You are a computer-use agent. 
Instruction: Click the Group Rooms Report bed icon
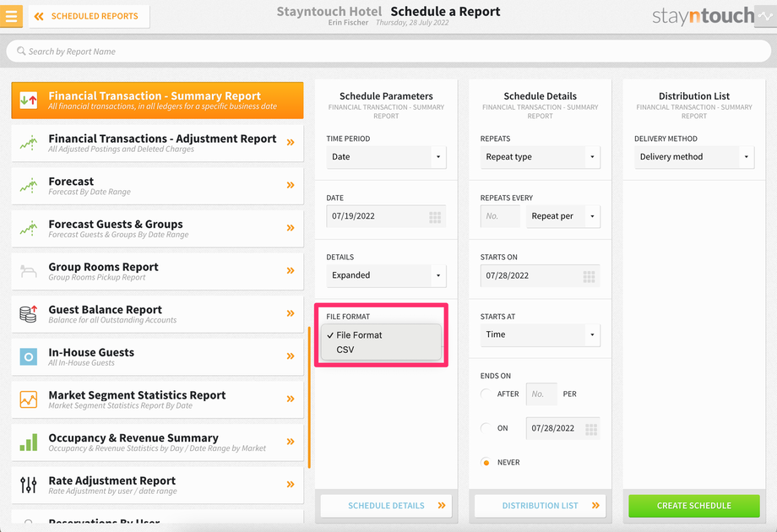29,271
